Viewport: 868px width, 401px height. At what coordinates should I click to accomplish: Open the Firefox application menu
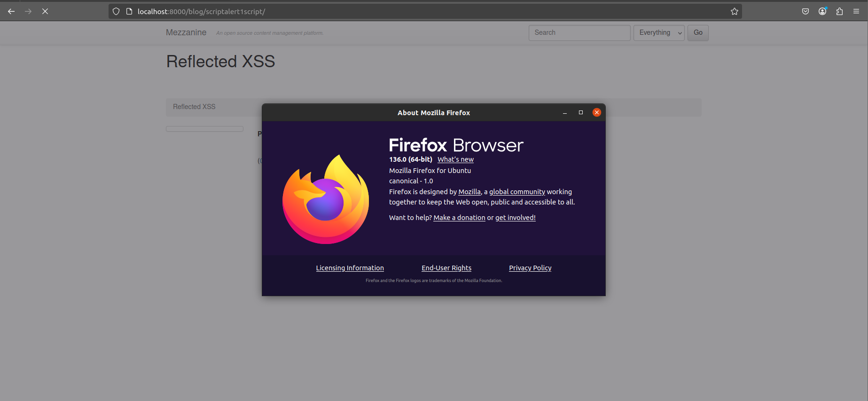click(856, 11)
